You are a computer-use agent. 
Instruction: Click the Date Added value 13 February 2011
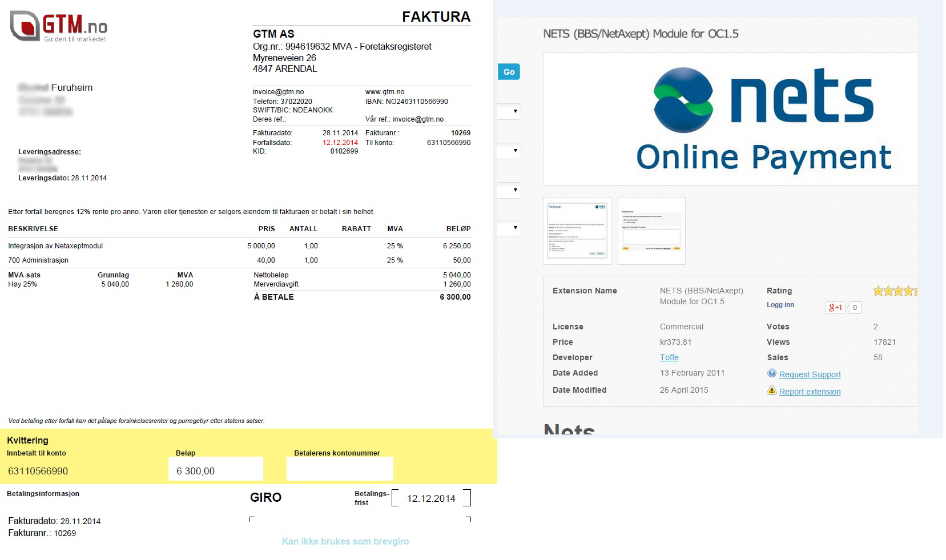tap(692, 373)
